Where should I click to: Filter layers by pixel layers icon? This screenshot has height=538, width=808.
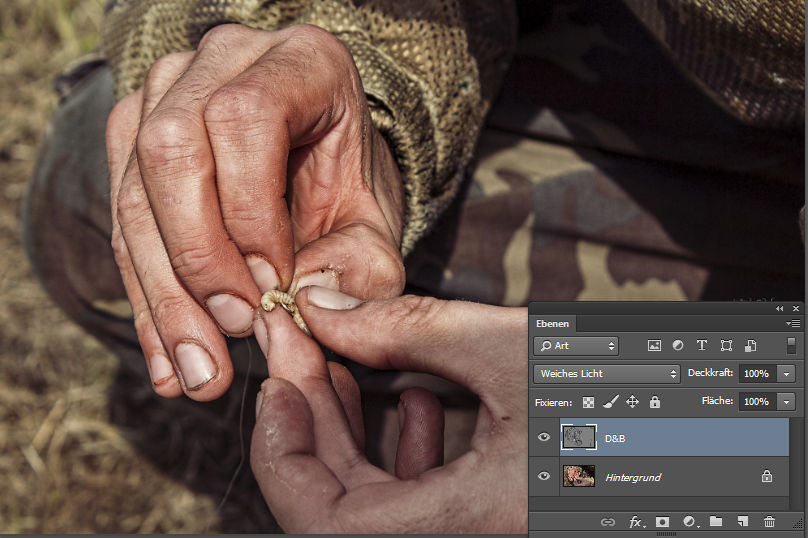(x=654, y=346)
